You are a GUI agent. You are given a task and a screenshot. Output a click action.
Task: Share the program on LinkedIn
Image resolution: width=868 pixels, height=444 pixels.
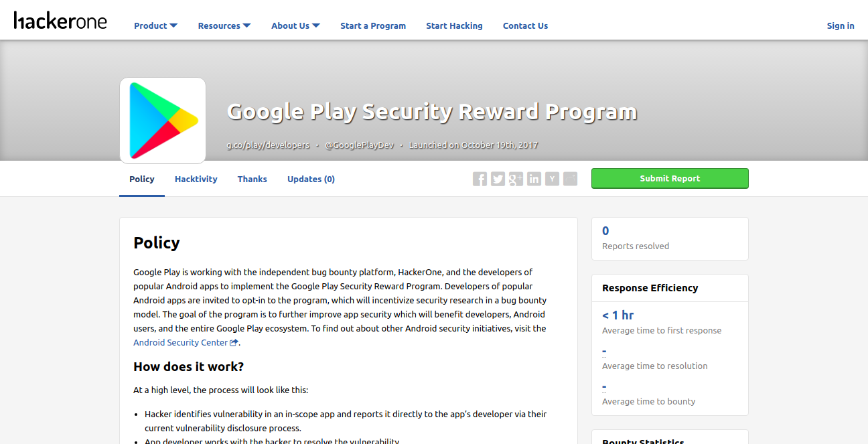pos(534,179)
